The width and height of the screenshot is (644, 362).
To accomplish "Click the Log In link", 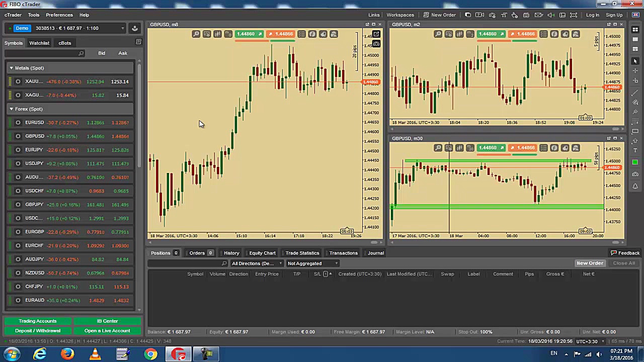I will [593, 15].
